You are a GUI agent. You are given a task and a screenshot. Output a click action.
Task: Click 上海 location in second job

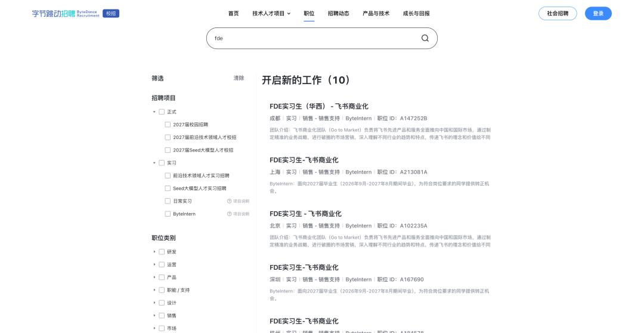[x=275, y=172]
